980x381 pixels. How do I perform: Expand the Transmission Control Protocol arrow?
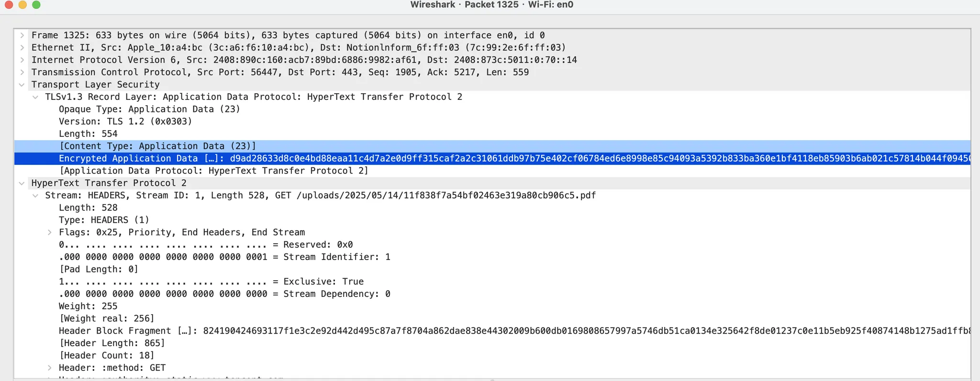[22, 72]
